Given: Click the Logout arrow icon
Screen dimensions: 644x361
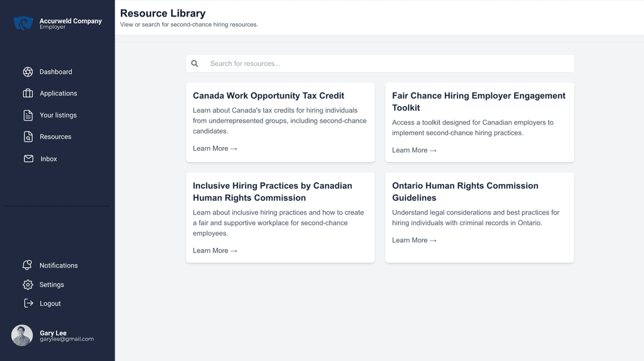Looking at the screenshot, I should [29, 303].
